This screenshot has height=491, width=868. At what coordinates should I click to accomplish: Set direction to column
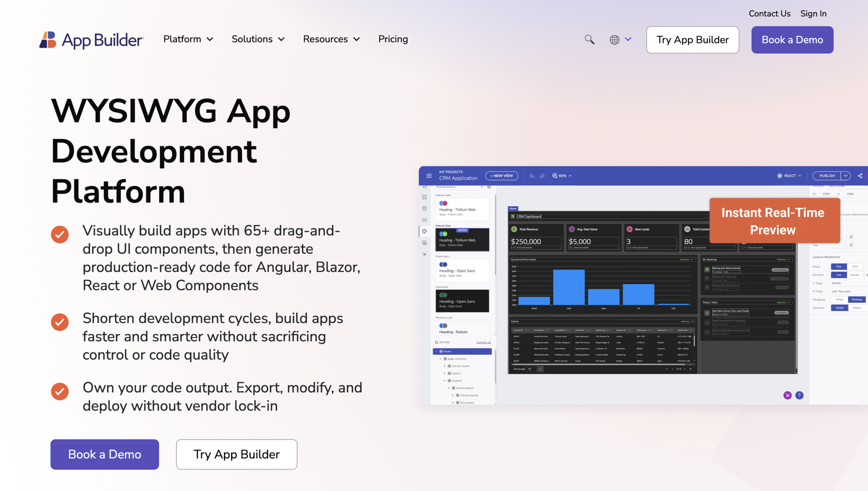pos(855,275)
